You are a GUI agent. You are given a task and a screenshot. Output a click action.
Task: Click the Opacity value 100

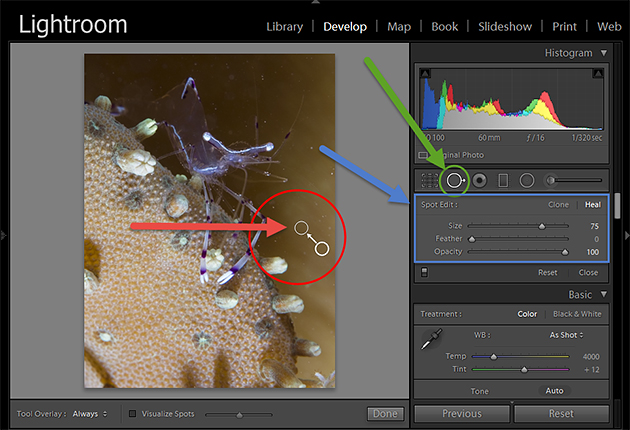tap(593, 252)
